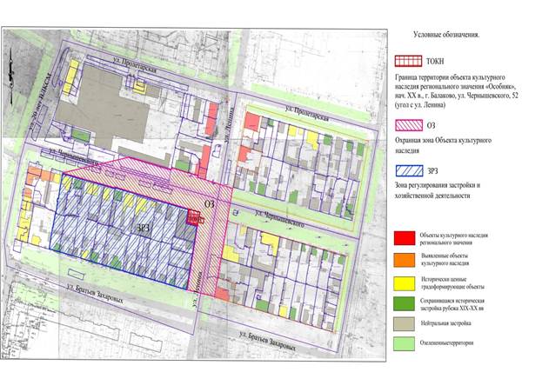This screenshot has width=542, height=392.
Task: Click the pink hatched ОЗ legend symbol
Action: coord(409,125)
